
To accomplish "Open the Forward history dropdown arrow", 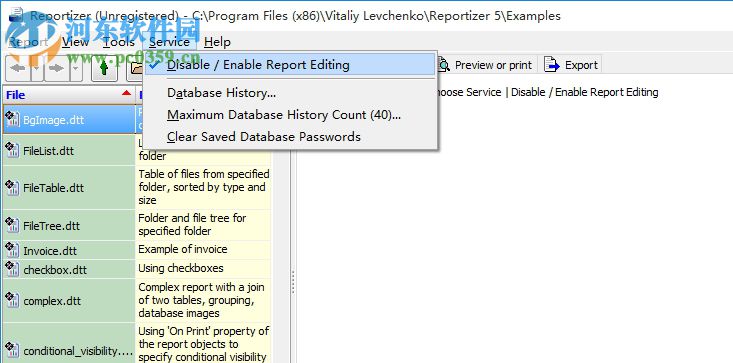I will (x=76, y=68).
